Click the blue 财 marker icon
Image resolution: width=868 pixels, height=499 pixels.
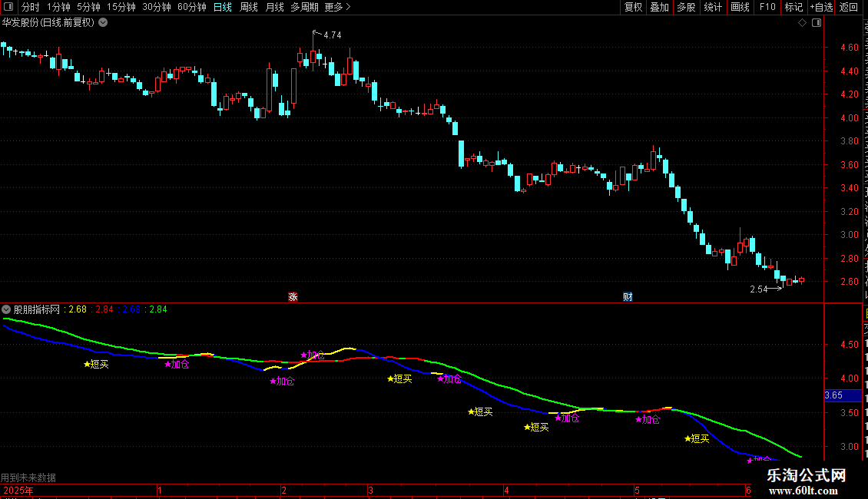click(628, 297)
